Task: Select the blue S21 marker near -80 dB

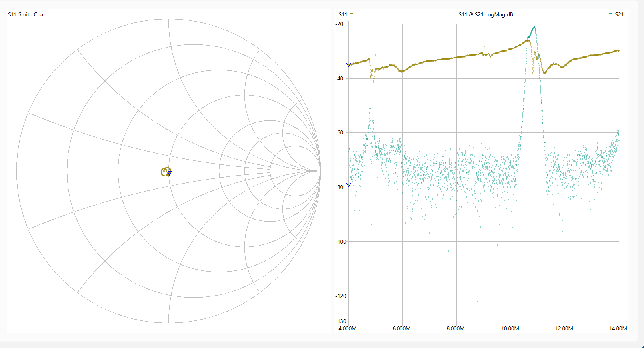Action: tap(348, 185)
